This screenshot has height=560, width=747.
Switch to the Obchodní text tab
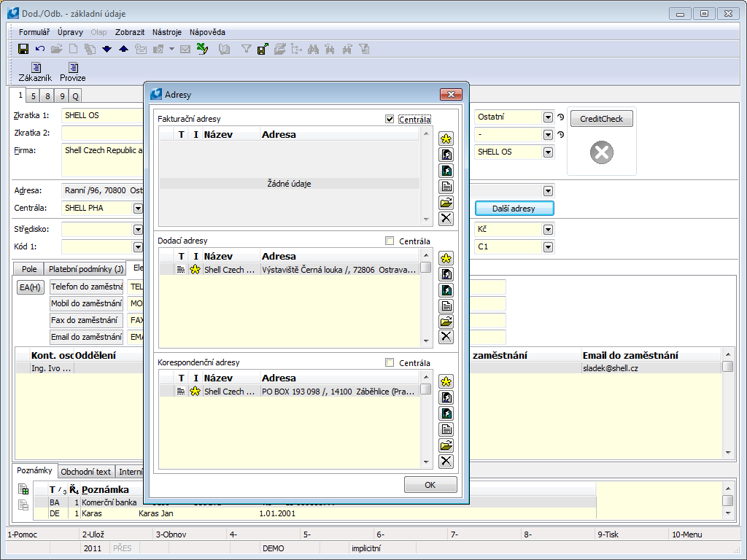(86, 472)
